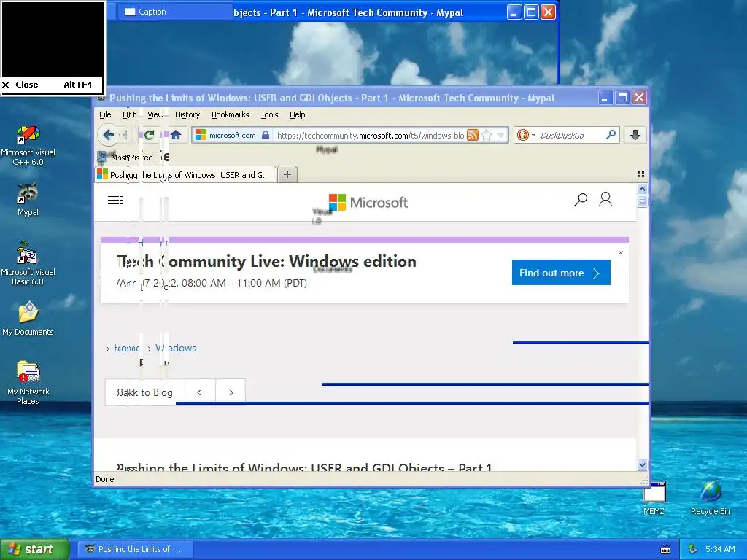The image size is (747, 560).
Task: Bookmark this page with the star icon
Action: coord(487,135)
